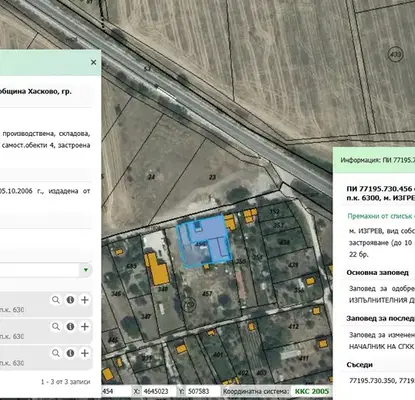Click the 'Координатна система:' label
Viewport: 415px width, 400px height.
point(256,391)
